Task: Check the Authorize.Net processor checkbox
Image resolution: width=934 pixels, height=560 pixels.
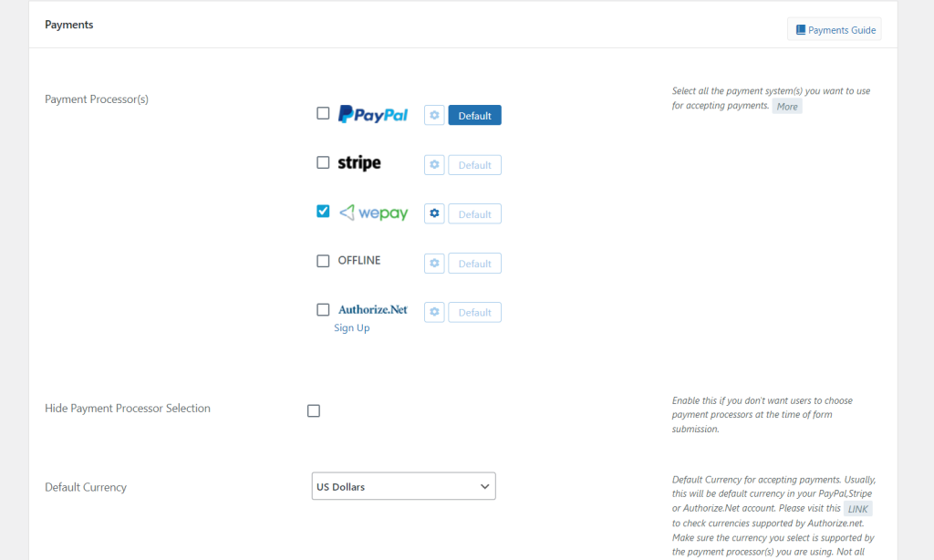Action: (323, 310)
